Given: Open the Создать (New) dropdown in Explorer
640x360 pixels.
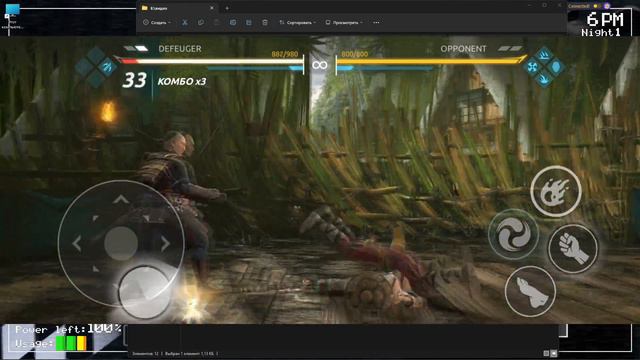Looking at the screenshot, I should coord(157,22).
